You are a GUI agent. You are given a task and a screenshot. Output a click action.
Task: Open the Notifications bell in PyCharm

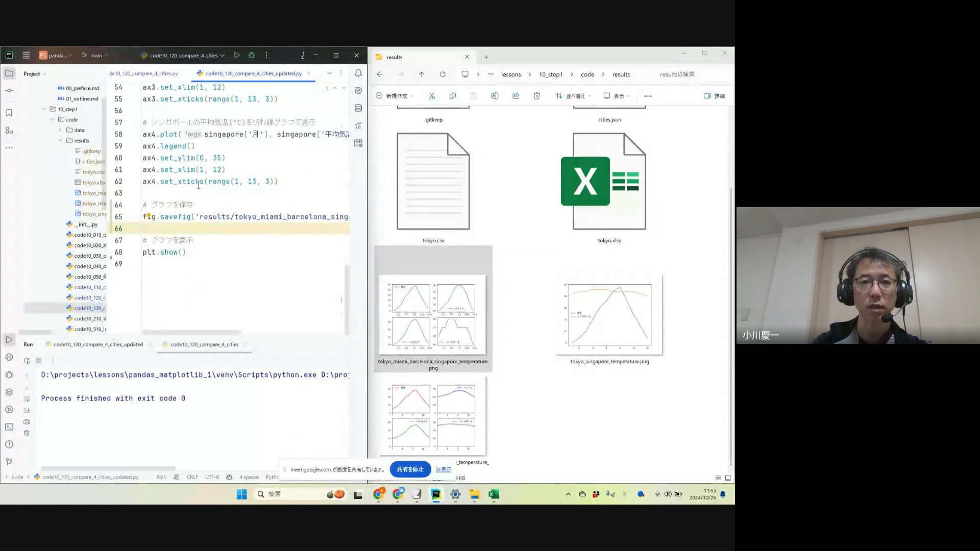[x=358, y=73]
